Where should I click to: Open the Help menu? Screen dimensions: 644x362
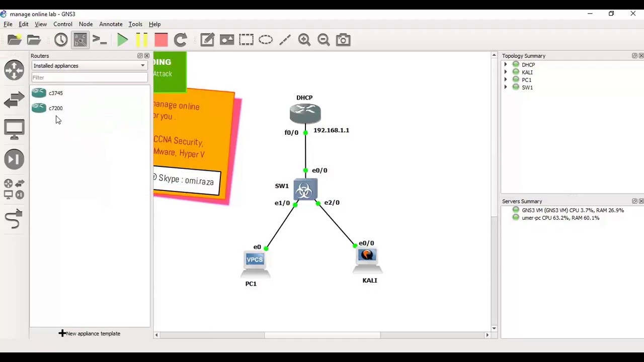[154, 24]
